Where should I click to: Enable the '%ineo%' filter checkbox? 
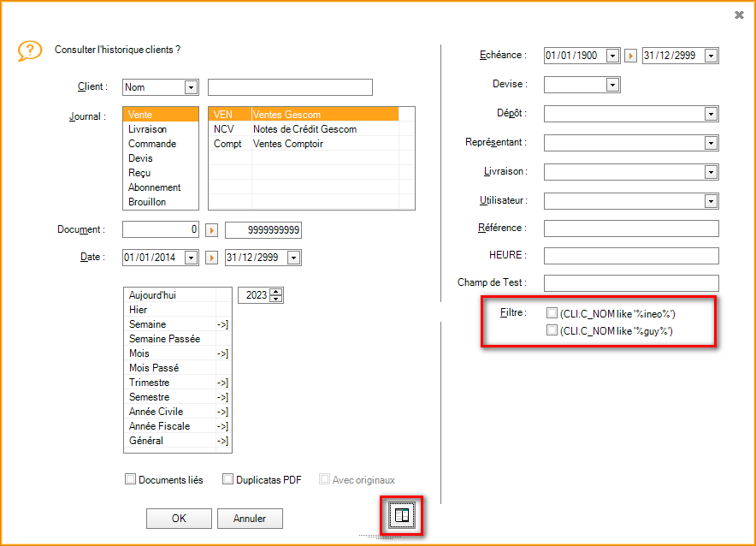pyautogui.click(x=552, y=314)
